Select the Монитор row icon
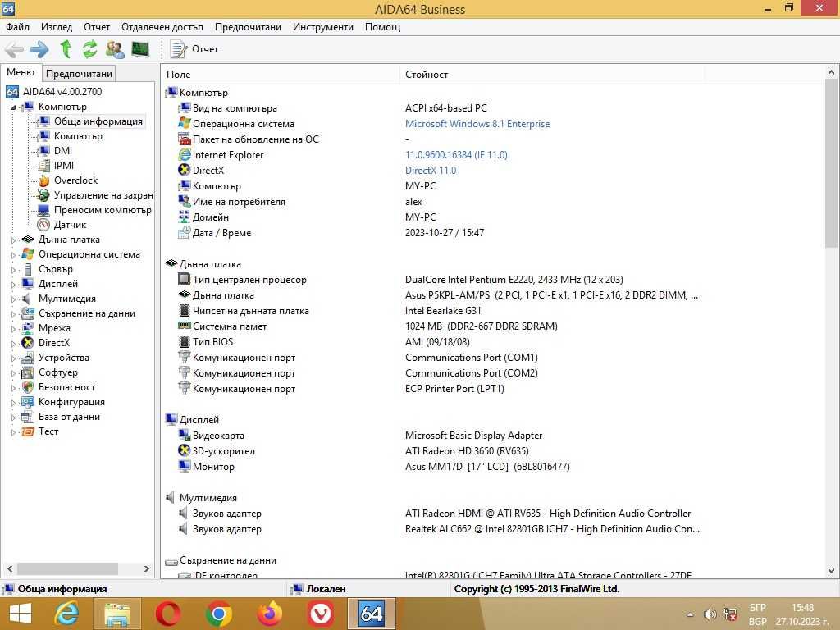The height and width of the screenshot is (630, 840). pos(185,466)
